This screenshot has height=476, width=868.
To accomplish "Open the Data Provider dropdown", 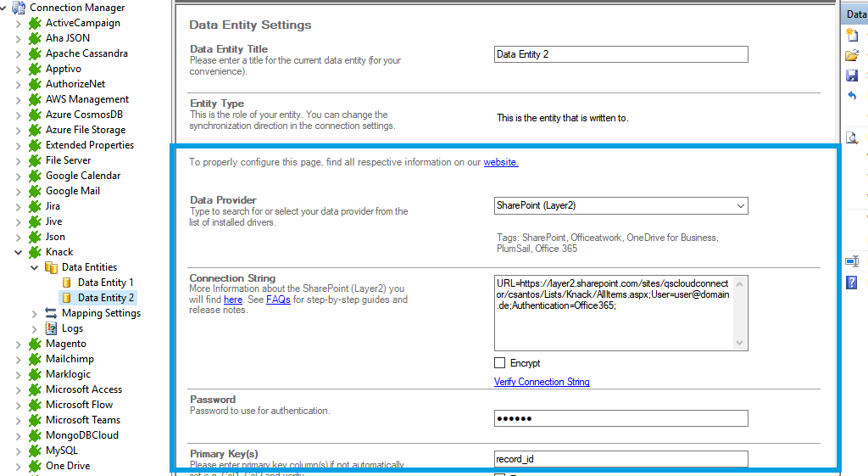I will point(740,205).
